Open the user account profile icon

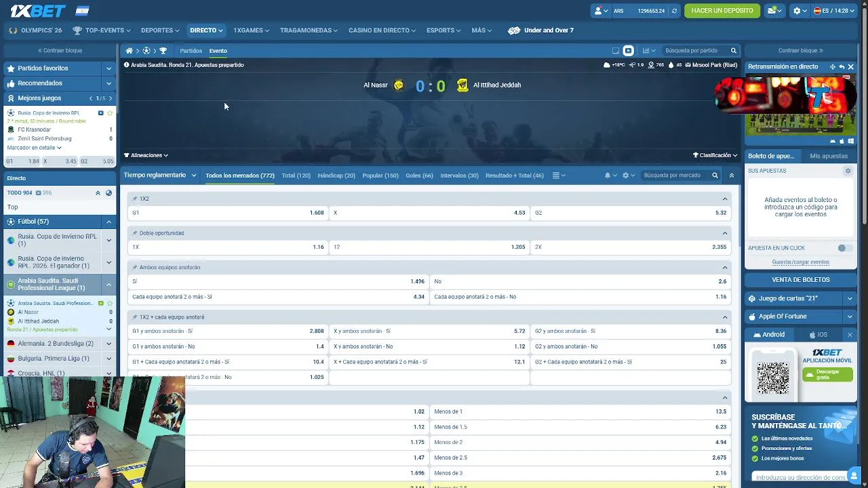[600, 11]
